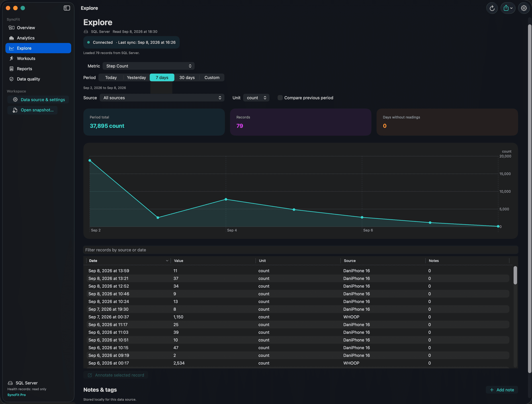This screenshot has height=404, width=532.
Task: Open Data quality shield icon
Action: tap(11, 79)
